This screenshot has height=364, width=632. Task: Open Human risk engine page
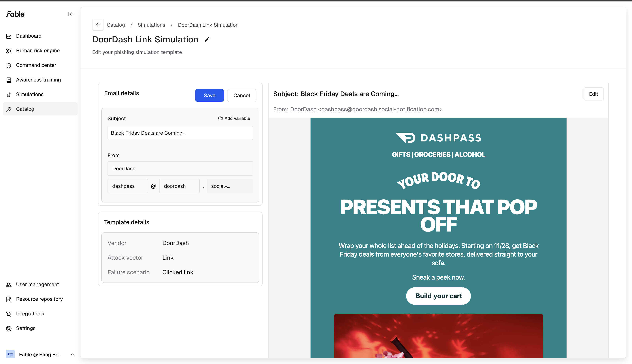click(40, 50)
